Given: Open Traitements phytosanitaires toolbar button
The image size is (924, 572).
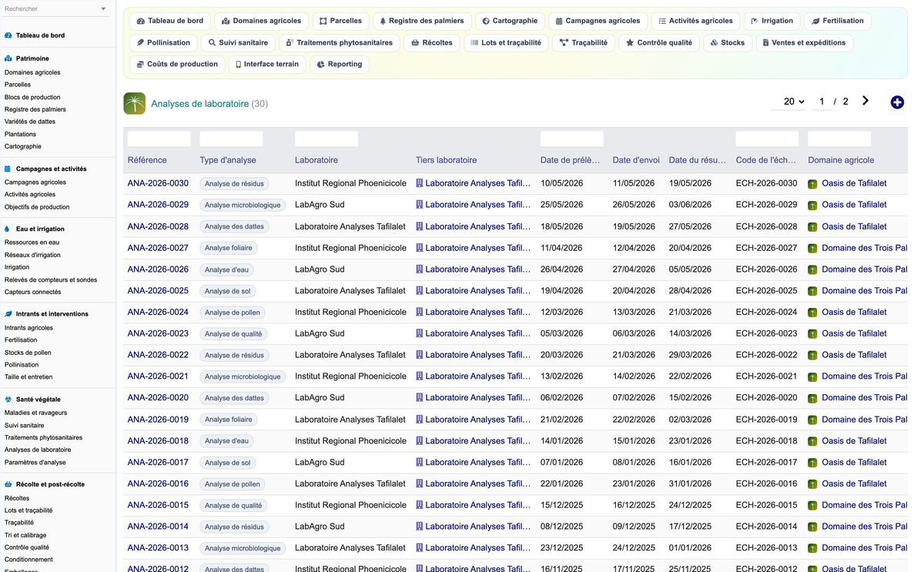Looking at the screenshot, I should pyautogui.click(x=339, y=42).
